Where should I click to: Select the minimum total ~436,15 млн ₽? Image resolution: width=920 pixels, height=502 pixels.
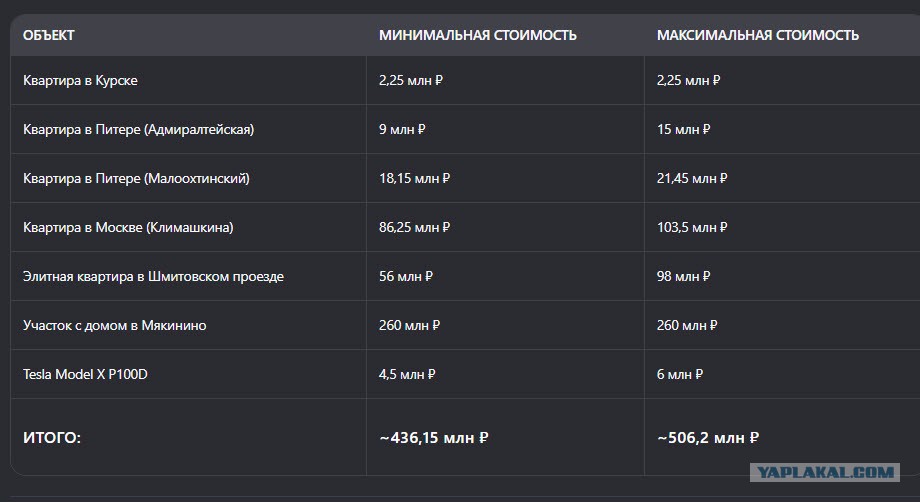[434, 437]
